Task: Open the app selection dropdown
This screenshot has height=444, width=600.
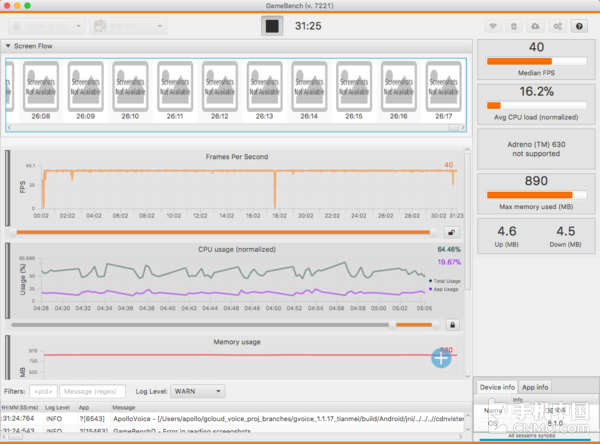Action: tap(123, 26)
